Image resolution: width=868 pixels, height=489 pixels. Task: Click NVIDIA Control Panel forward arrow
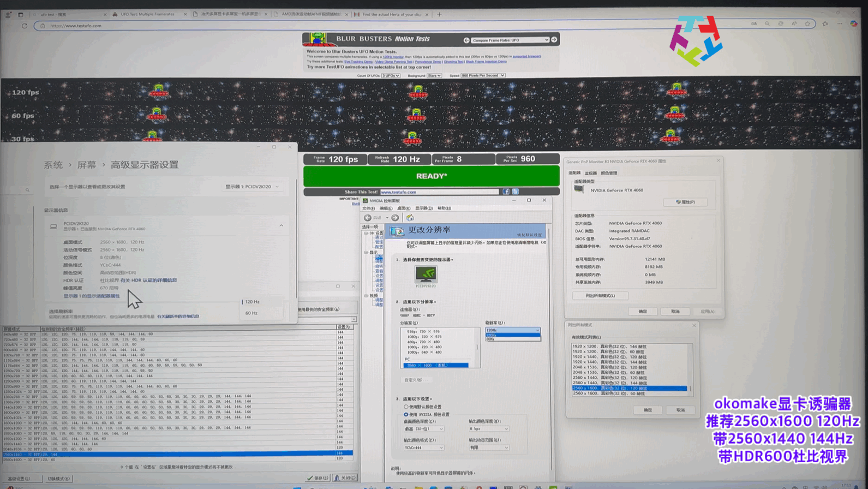click(x=395, y=218)
